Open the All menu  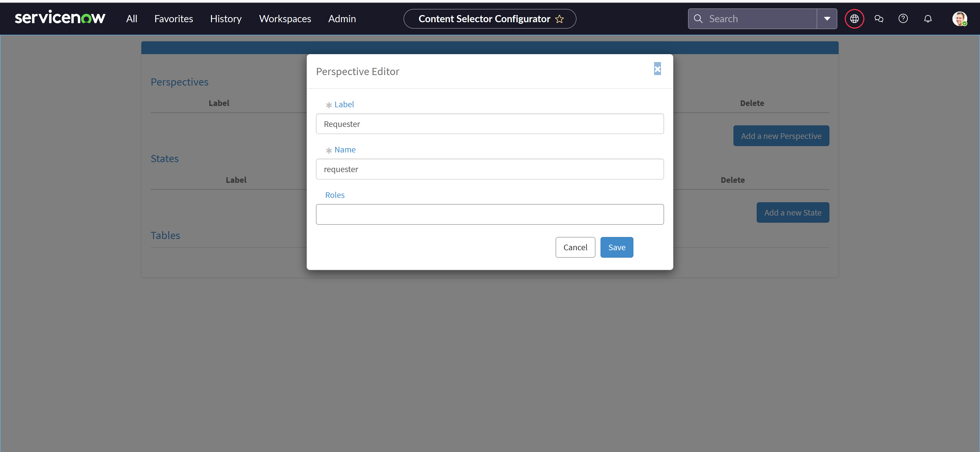(x=131, y=19)
